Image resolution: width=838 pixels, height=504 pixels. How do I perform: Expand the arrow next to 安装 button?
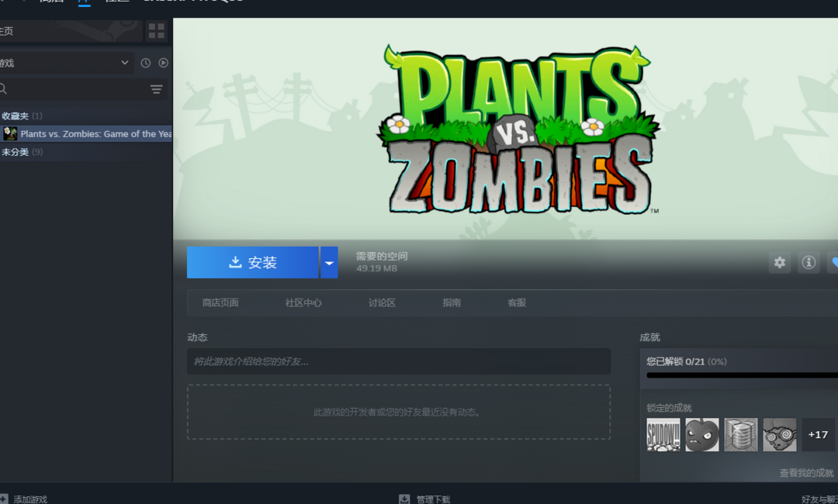click(329, 263)
